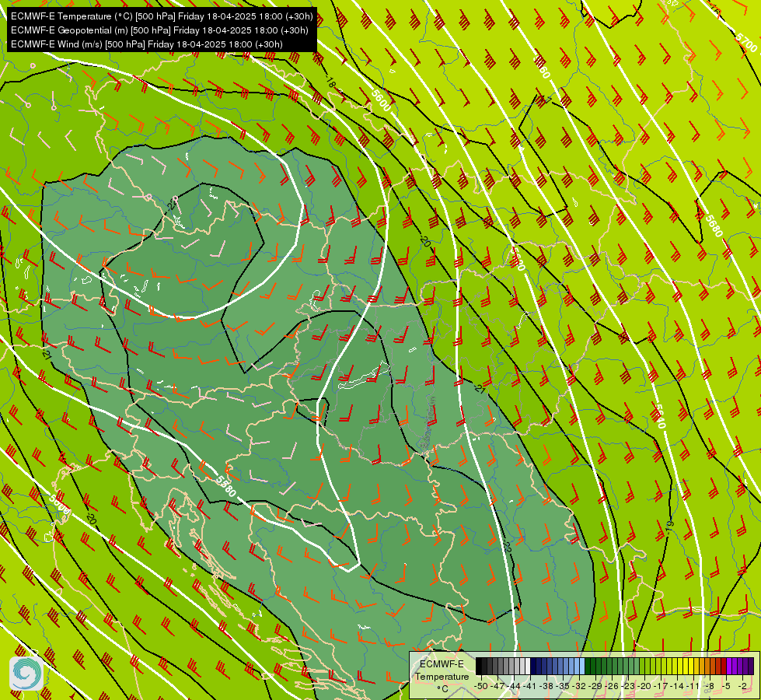
Task: Click the legend title ECMWF-E Temperature
Action: point(442,670)
